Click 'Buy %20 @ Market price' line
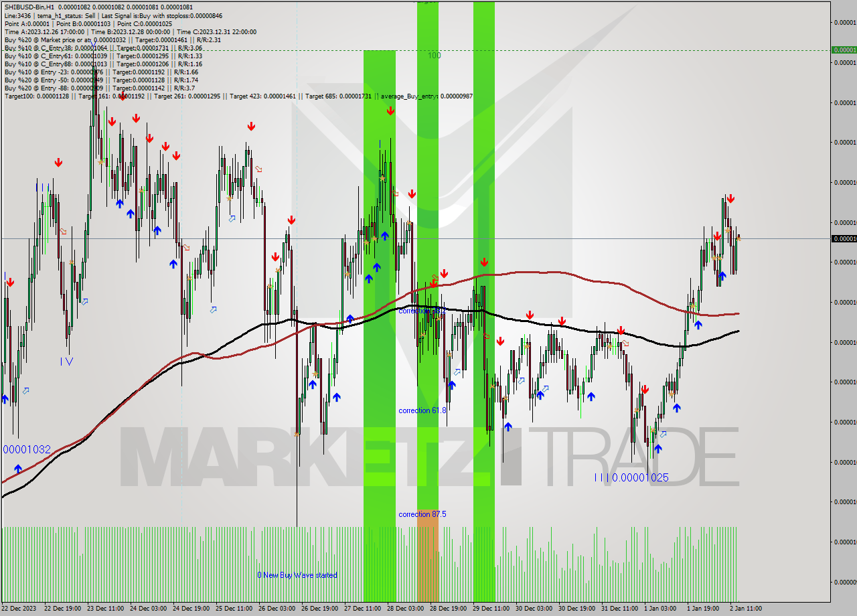 click(x=112, y=40)
